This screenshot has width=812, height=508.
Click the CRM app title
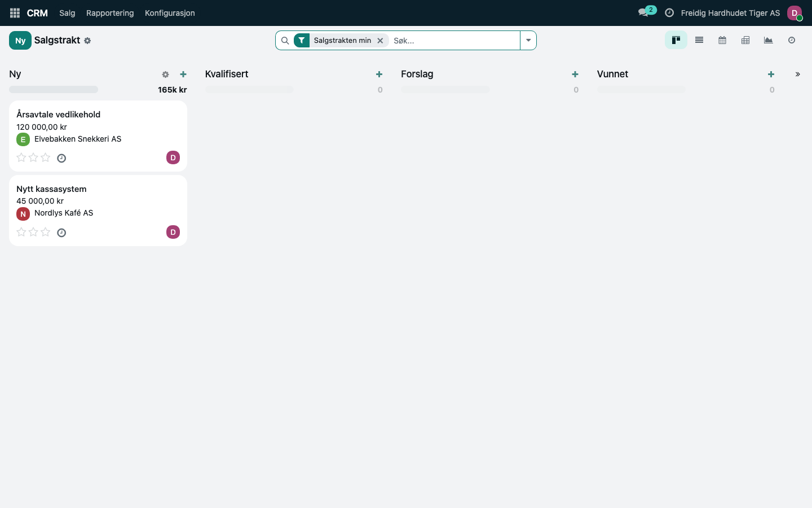[x=37, y=13]
